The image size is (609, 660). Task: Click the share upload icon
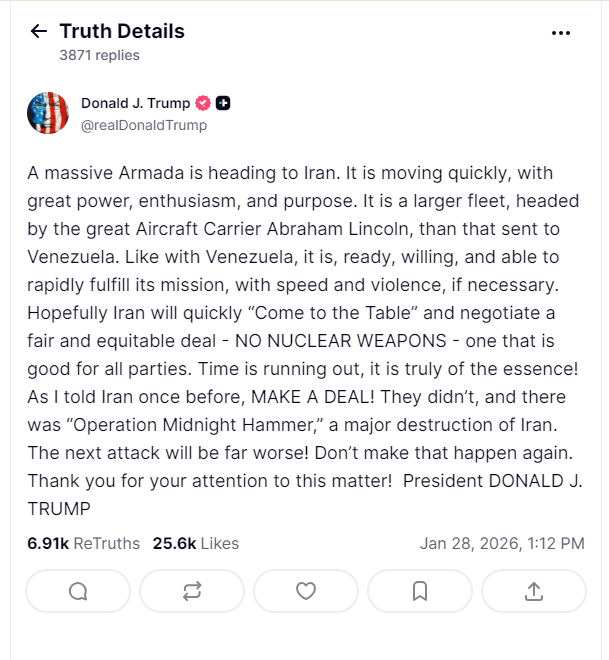click(534, 591)
